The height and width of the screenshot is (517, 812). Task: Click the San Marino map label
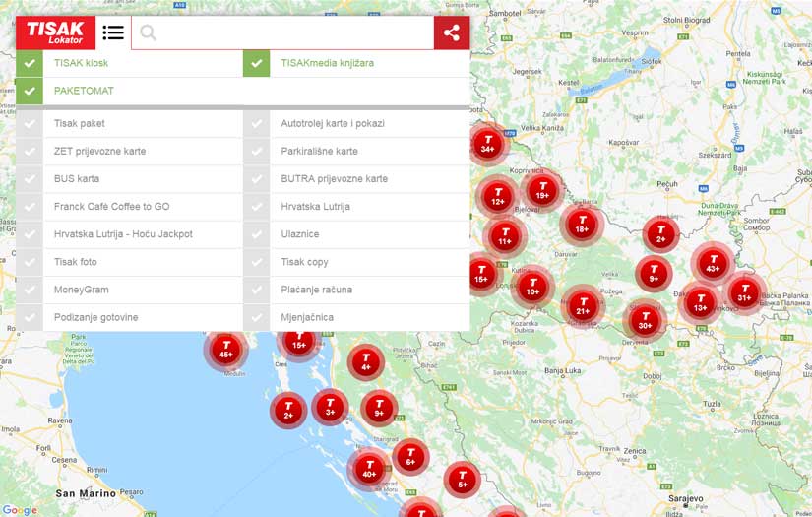point(86,493)
